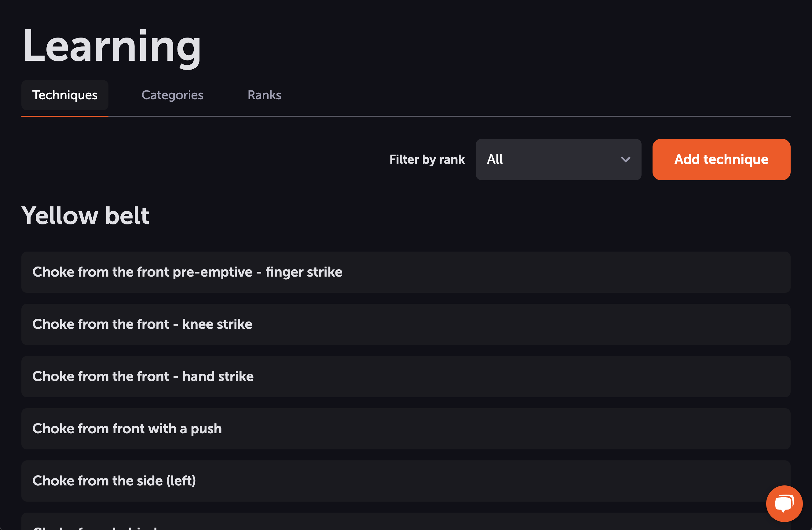This screenshot has width=812, height=530.
Task: Open the All rank filter dropdown
Action: [558, 159]
